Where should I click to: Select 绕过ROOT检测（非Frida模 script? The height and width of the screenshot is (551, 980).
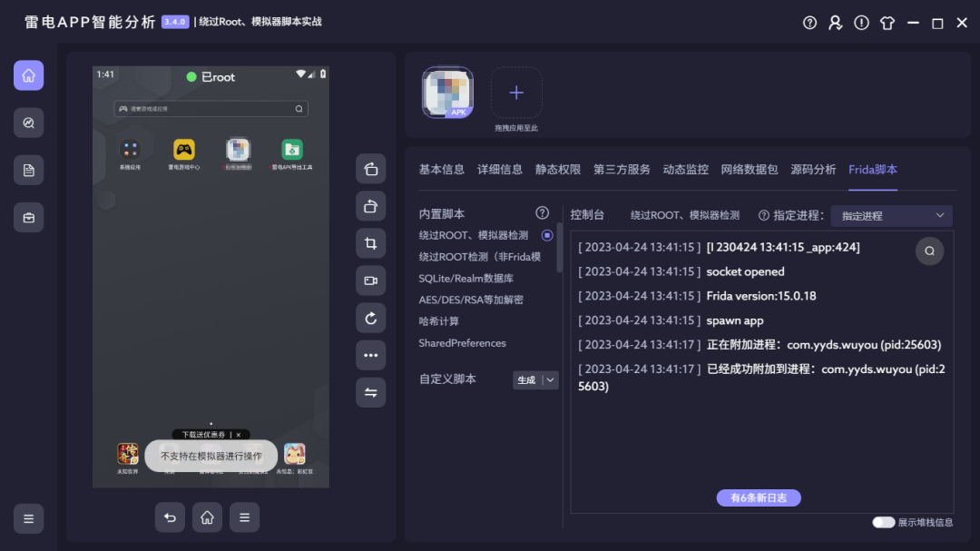click(479, 257)
